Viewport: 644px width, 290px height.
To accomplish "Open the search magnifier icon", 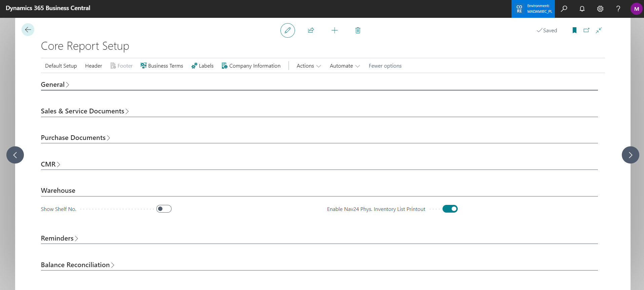I will [x=564, y=9].
